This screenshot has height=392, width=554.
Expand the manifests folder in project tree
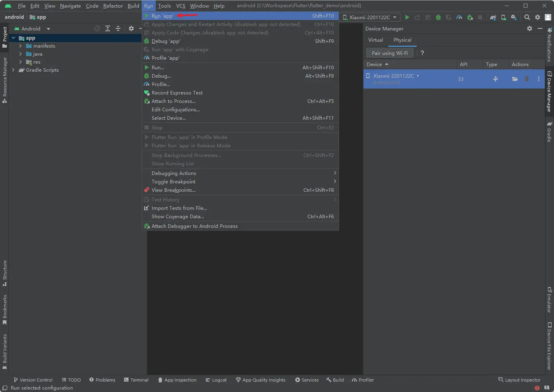click(20, 46)
